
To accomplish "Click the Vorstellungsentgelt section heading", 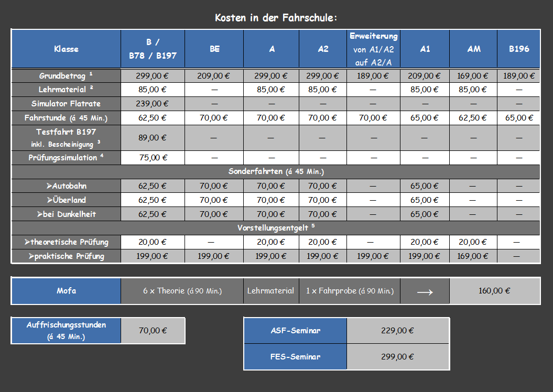I will point(276,227).
